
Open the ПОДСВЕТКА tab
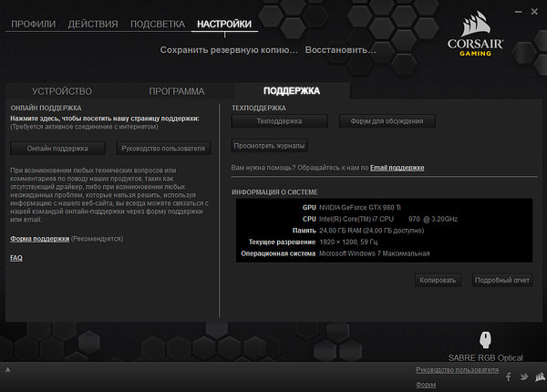(159, 23)
